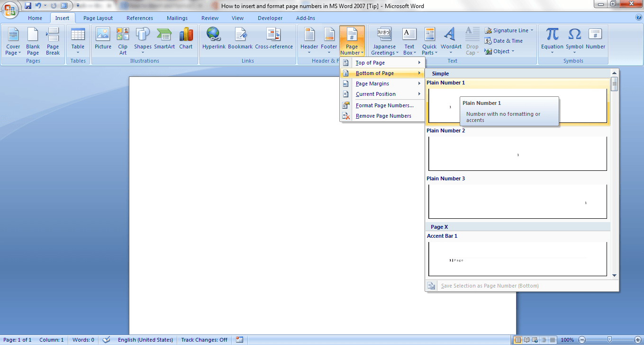
Task: Switch to Draft view
Action: click(552, 340)
